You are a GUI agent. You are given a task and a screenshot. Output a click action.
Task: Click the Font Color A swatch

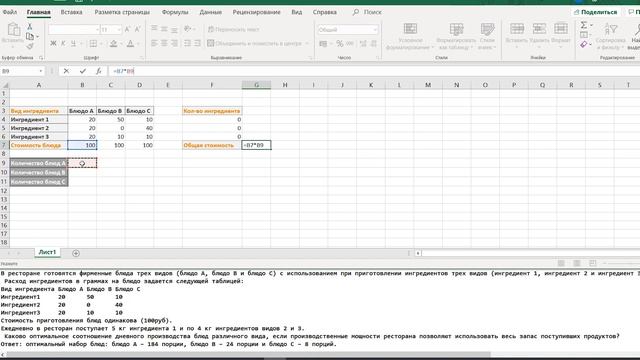[130, 43]
